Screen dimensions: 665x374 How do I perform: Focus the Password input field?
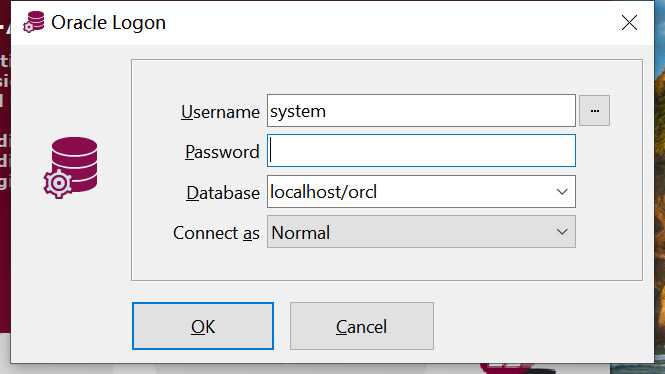click(421, 151)
